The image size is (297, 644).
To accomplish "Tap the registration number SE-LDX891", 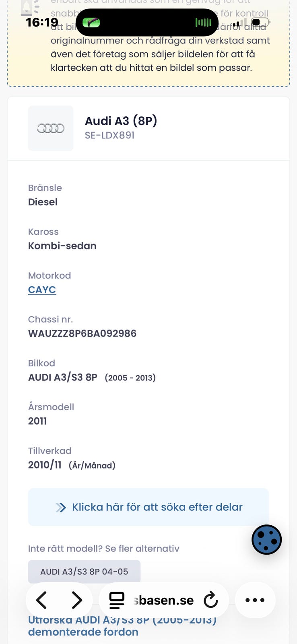I will coord(109,135).
